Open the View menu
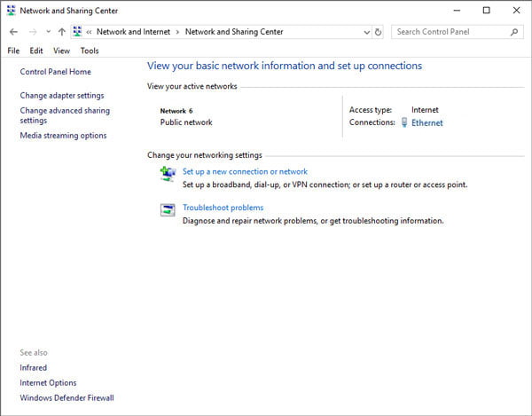Screen dimensions: 532x416 [61, 51]
